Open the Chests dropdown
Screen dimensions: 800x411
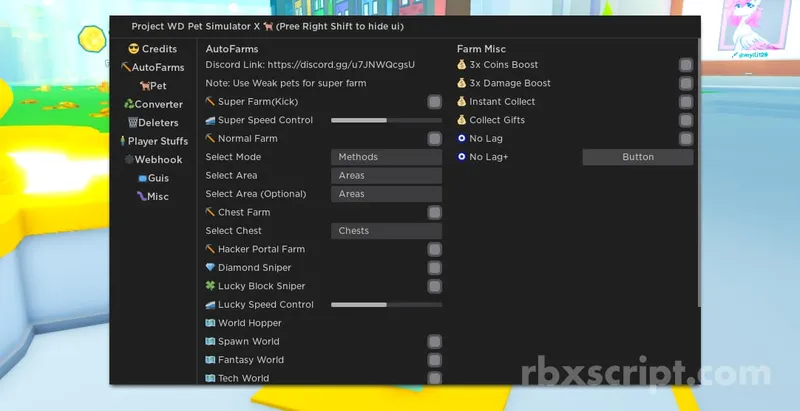(x=386, y=230)
